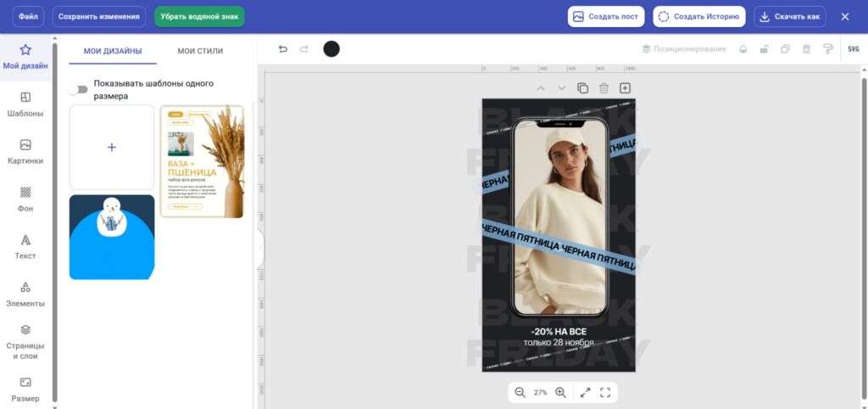Select the МОИ ДИЗАЙНЫ tab
Image resolution: width=868 pixels, height=409 pixels.
[x=113, y=51]
